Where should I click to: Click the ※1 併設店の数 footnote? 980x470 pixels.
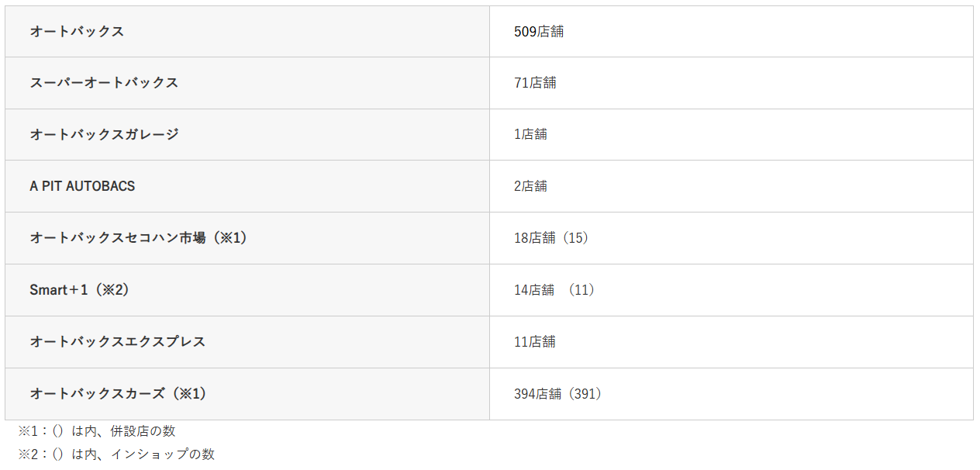97,431
